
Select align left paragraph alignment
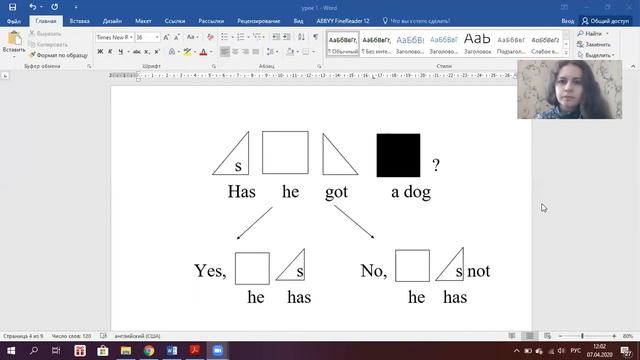click(x=224, y=52)
